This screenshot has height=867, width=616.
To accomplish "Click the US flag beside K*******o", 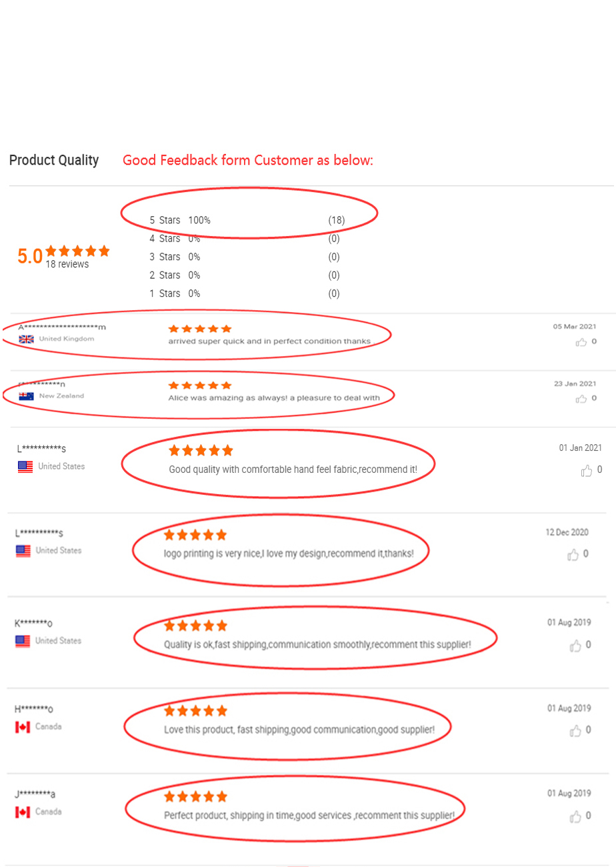I will pos(23,641).
